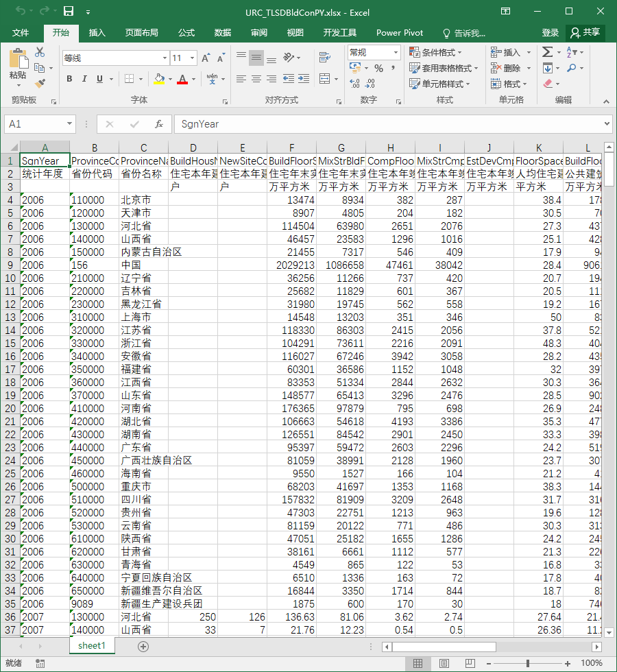Expand the number format 常规 dropdown
The width and height of the screenshot is (617, 672).
(x=396, y=53)
